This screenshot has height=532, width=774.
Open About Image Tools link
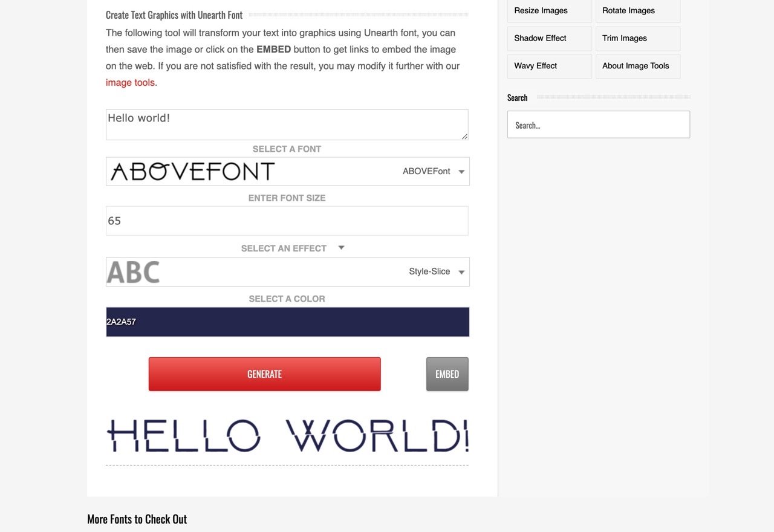coord(637,66)
